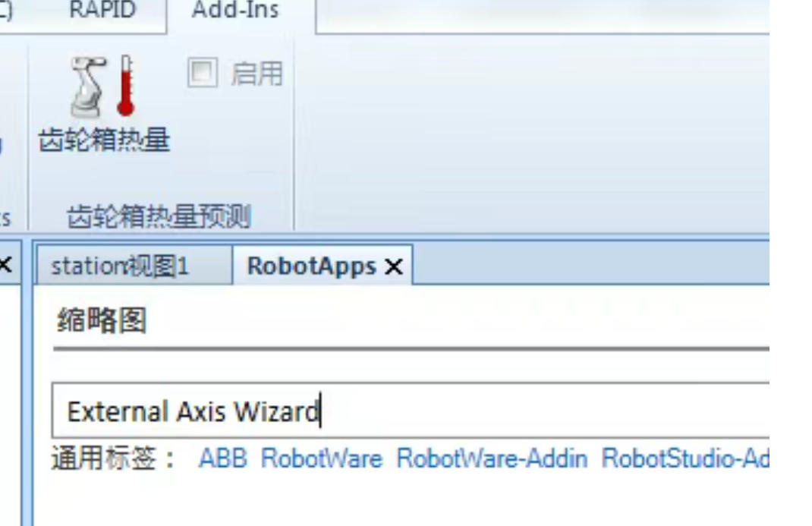
Task: Click the robot arm gearbox icon
Action: coord(87,87)
